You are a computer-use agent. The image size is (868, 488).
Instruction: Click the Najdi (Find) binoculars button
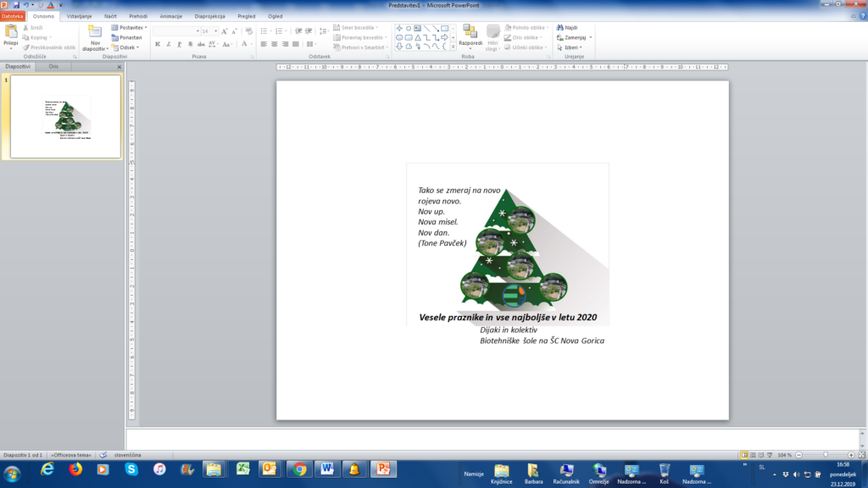[567, 28]
